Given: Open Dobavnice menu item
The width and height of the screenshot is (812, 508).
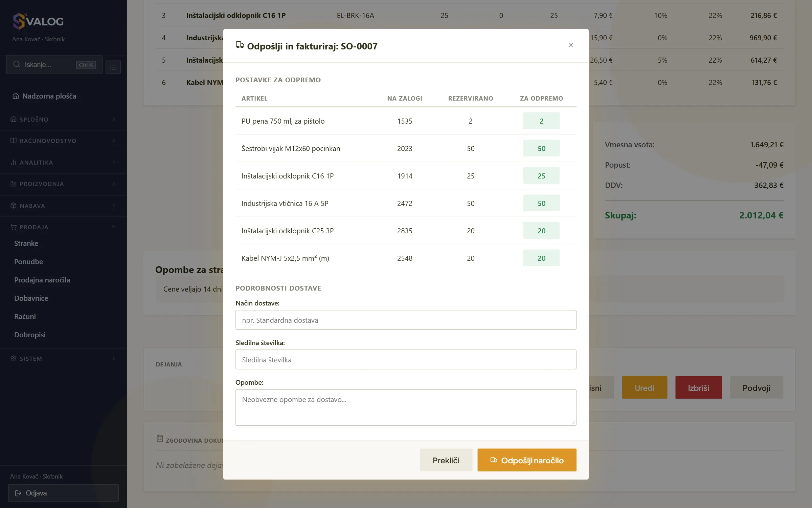Looking at the screenshot, I should click(x=31, y=298).
